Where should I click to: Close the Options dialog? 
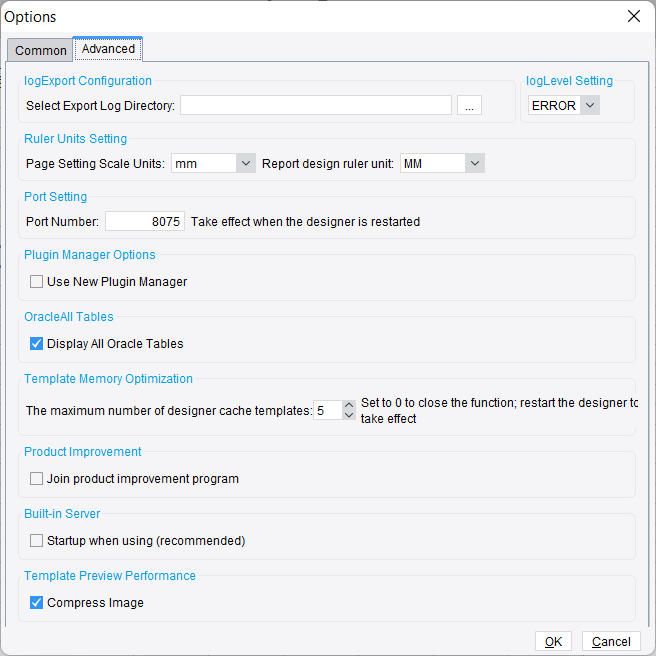point(634,16)
